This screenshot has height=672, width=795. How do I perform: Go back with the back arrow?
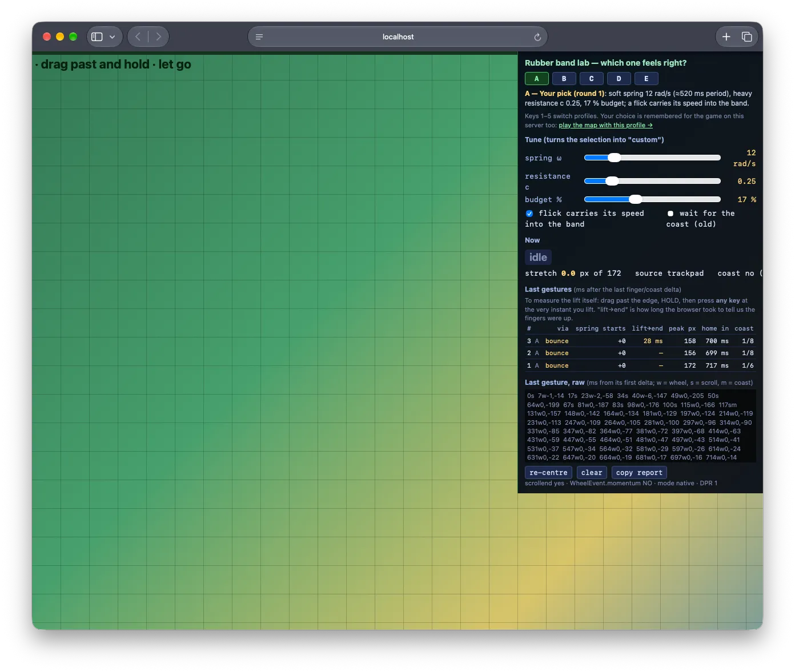[x=138, y=37]
